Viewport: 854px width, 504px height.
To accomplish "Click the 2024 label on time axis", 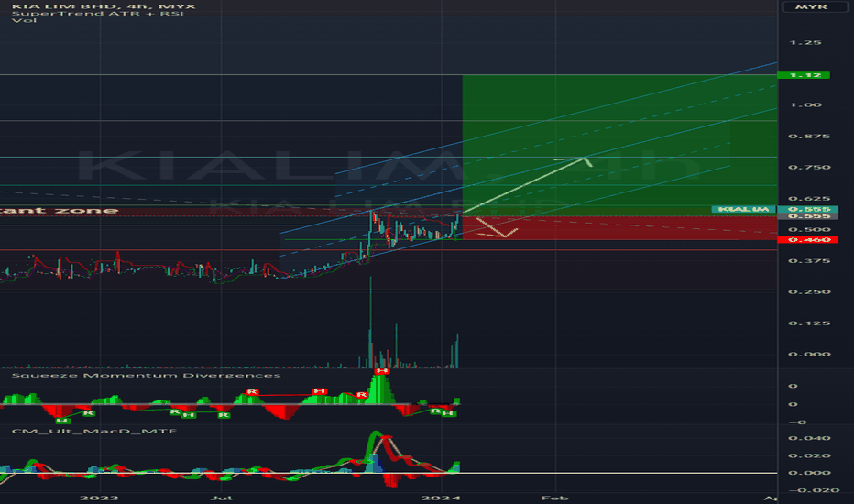I will [442, 498].
